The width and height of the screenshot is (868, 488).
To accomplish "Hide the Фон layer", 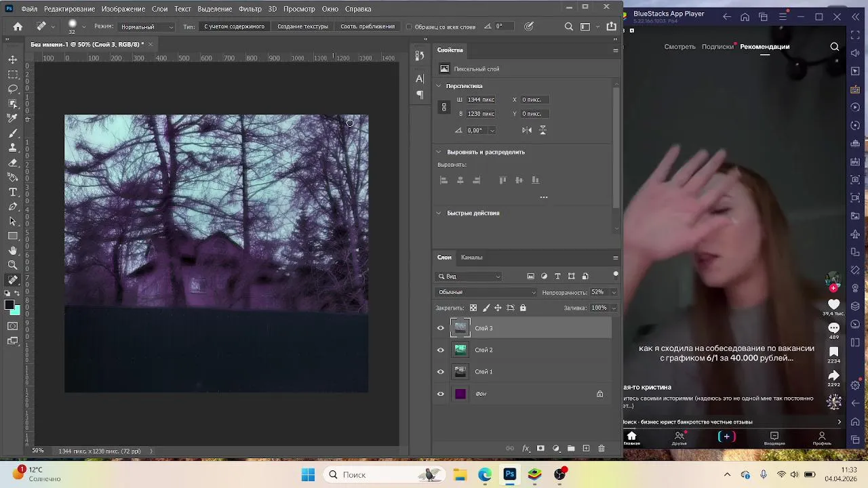I will (x=441, y=394).
